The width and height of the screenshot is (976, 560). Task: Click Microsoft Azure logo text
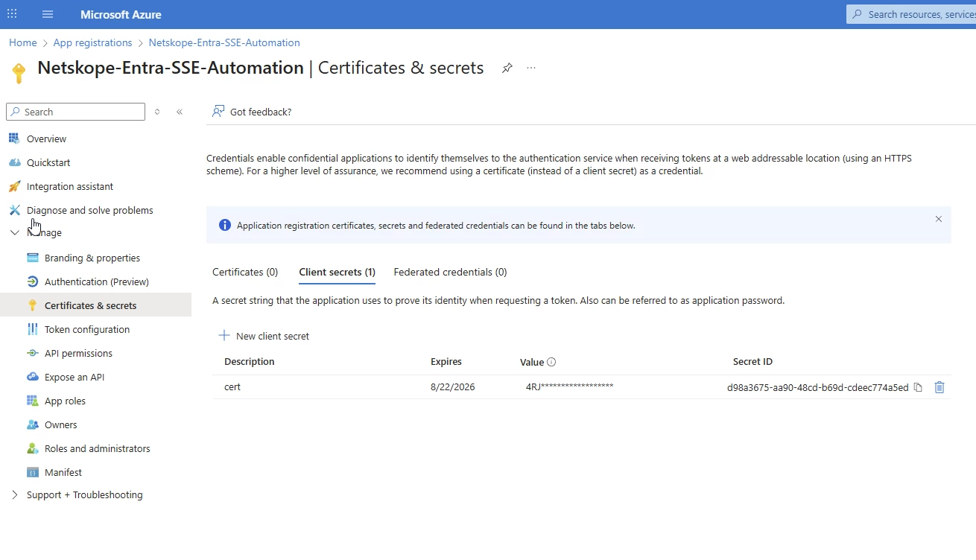pyautogui.click(x=121, y=14)
